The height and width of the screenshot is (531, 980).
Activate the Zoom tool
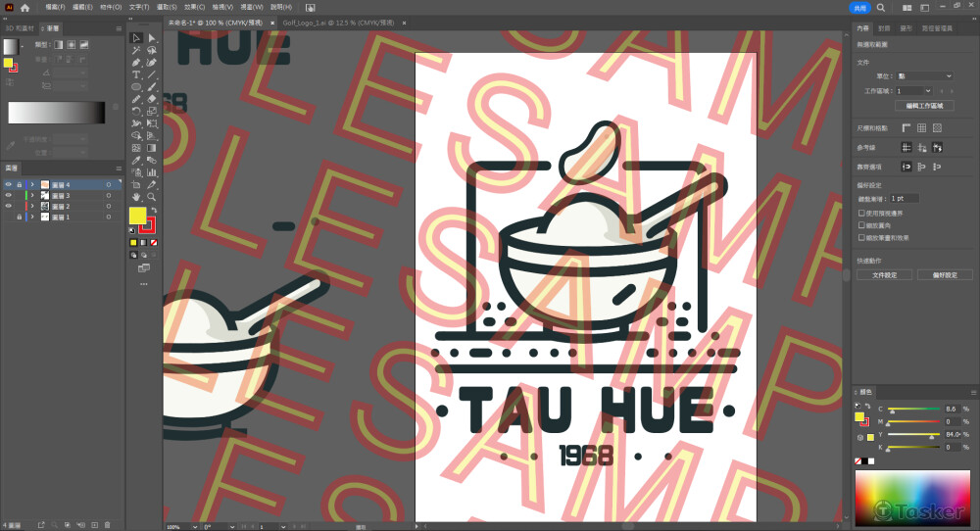tap(152, 197)
